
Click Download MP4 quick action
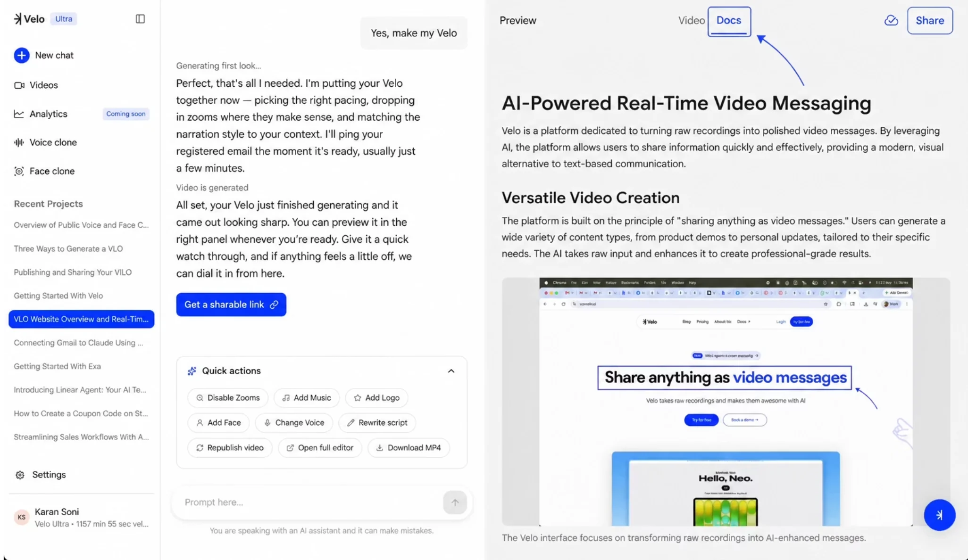point(409,448)
